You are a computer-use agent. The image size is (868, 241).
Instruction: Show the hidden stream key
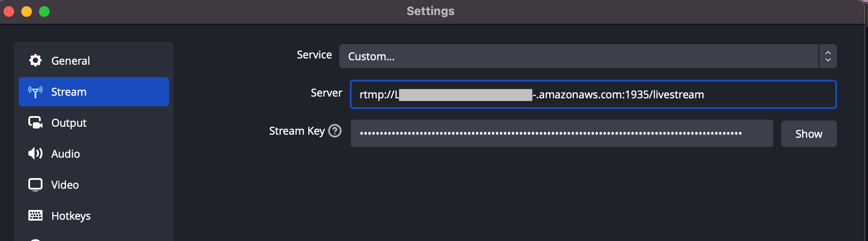(809, 134)
